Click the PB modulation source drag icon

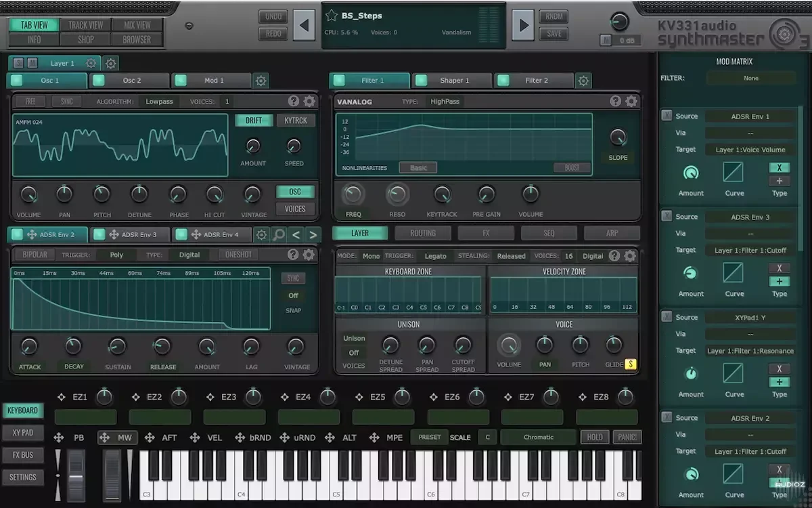point(59,438)
